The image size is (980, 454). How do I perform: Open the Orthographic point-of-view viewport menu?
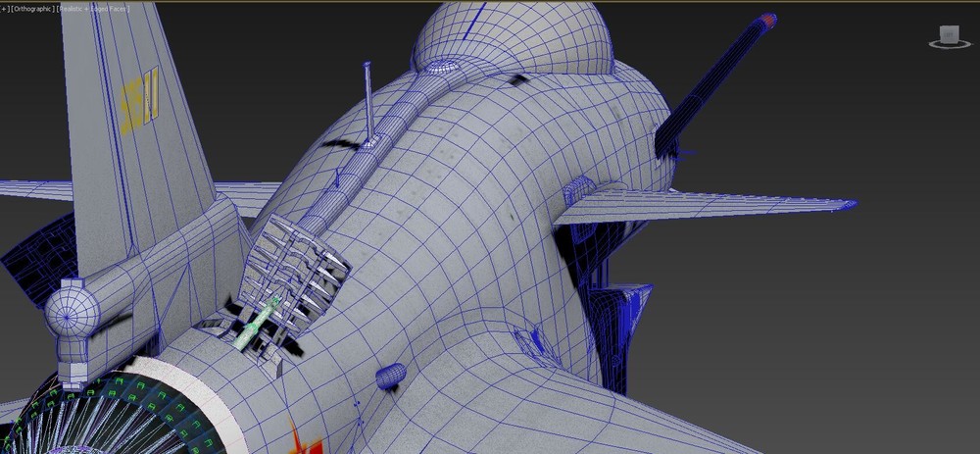point(33,10)
